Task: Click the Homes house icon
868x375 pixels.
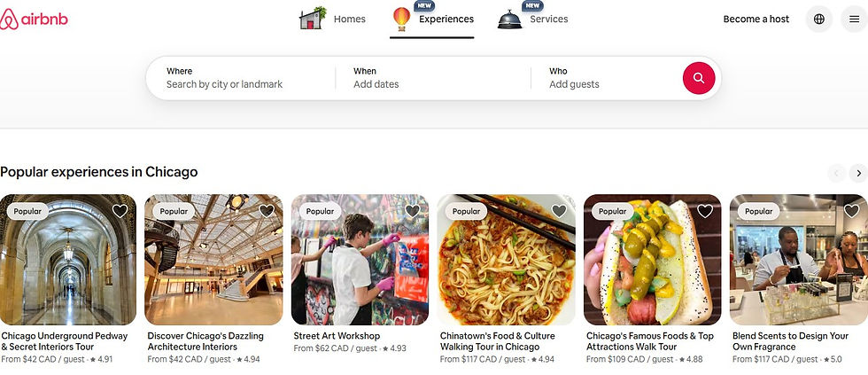Action: tap(313, 19)
